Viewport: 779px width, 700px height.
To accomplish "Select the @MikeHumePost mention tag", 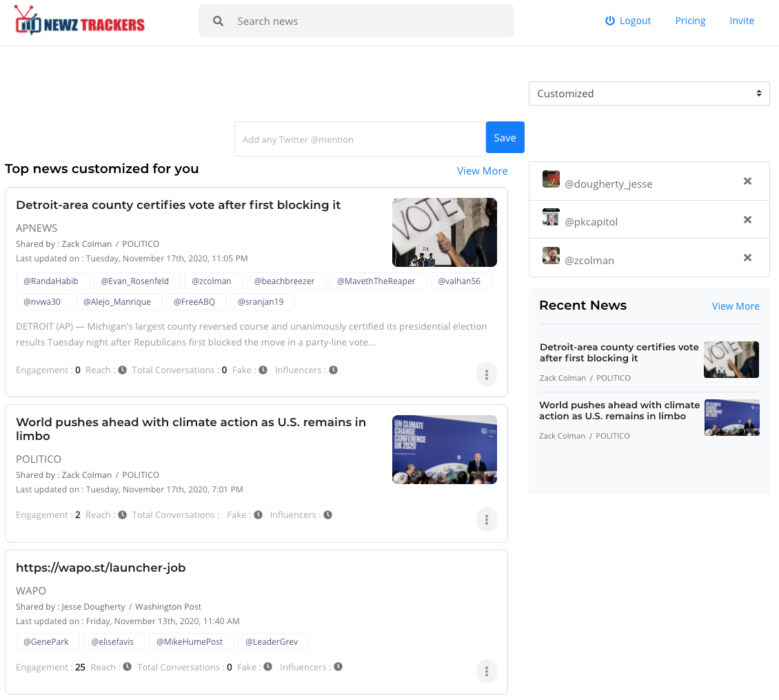I will (x=191, y=642).
